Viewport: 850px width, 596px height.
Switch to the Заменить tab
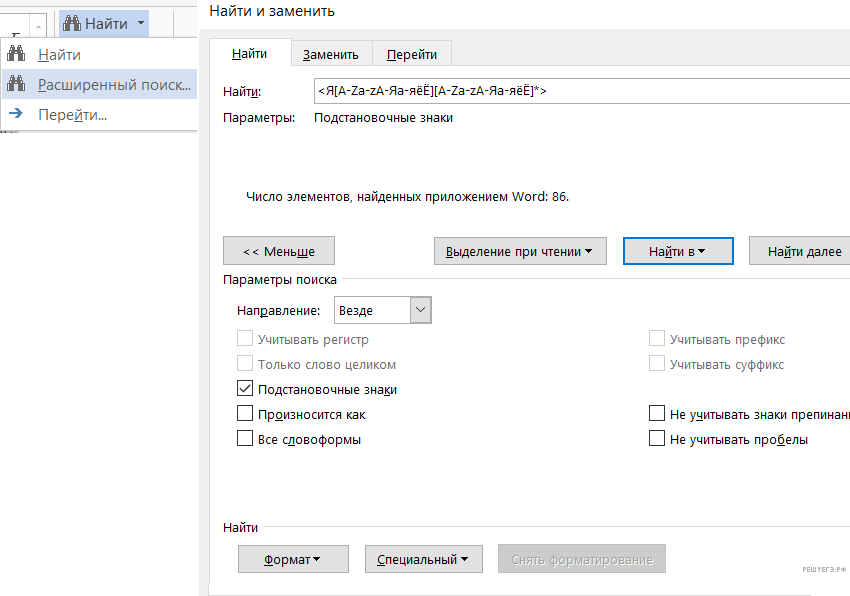(330, 54)
